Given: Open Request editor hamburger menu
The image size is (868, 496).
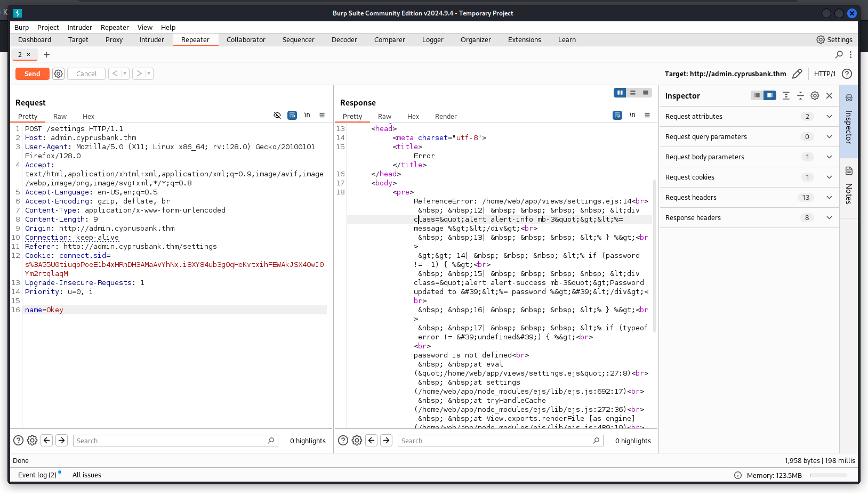Looking at the screenshot, I should pos(322,115).
